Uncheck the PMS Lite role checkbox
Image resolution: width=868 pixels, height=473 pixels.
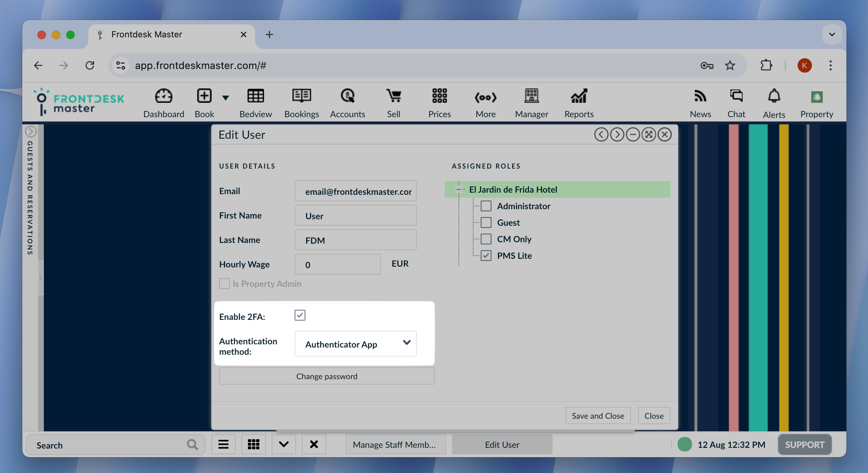[486, 256]
